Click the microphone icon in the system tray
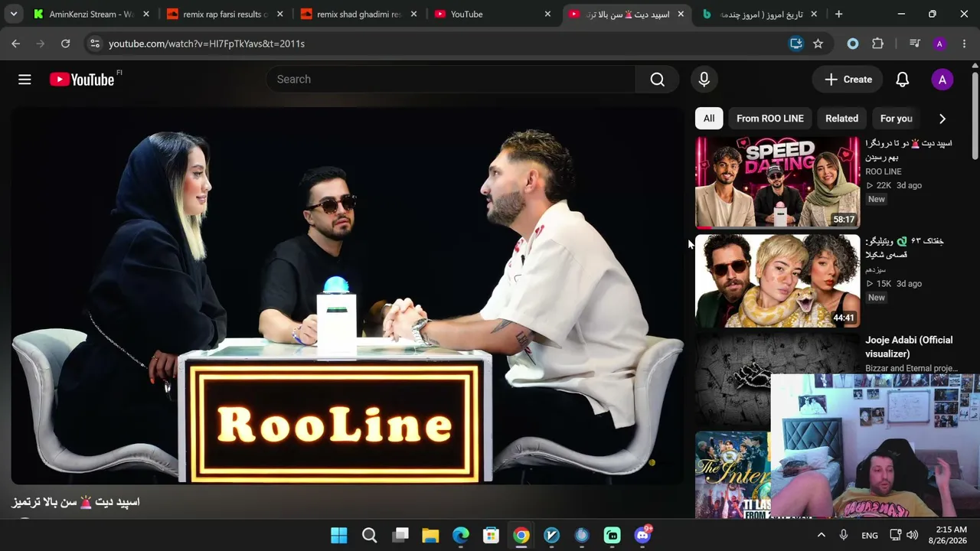This screenshot has width=980, height=551. (x=844, y=535)
